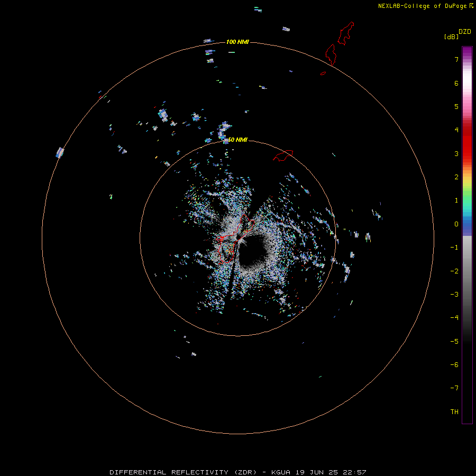Click the large red island outline beyond the 100 NMI ring
The width and height of the screenshot is (476, 476).
tap(346, 33)
